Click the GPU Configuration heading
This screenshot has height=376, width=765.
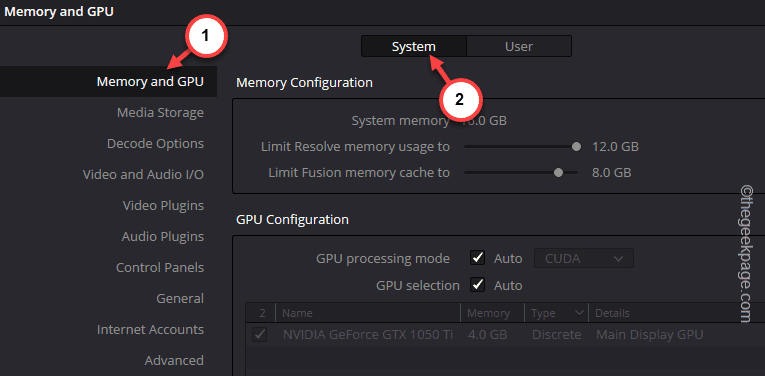292,219
